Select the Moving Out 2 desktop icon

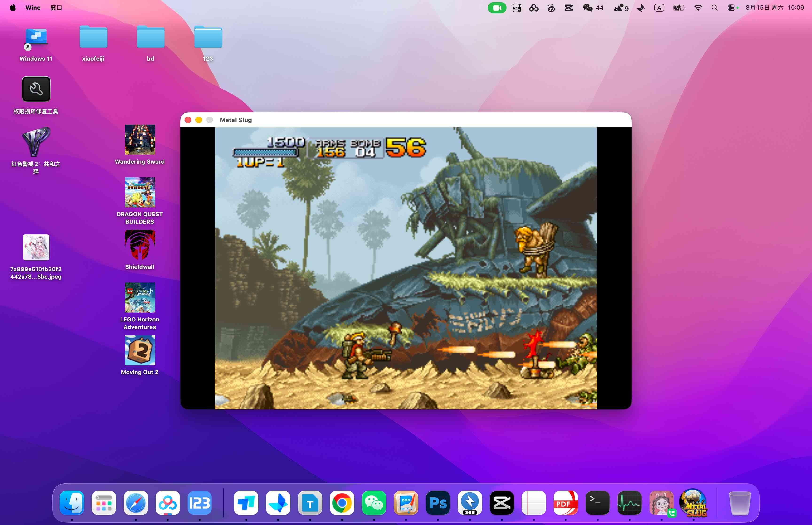pos(140,350)
